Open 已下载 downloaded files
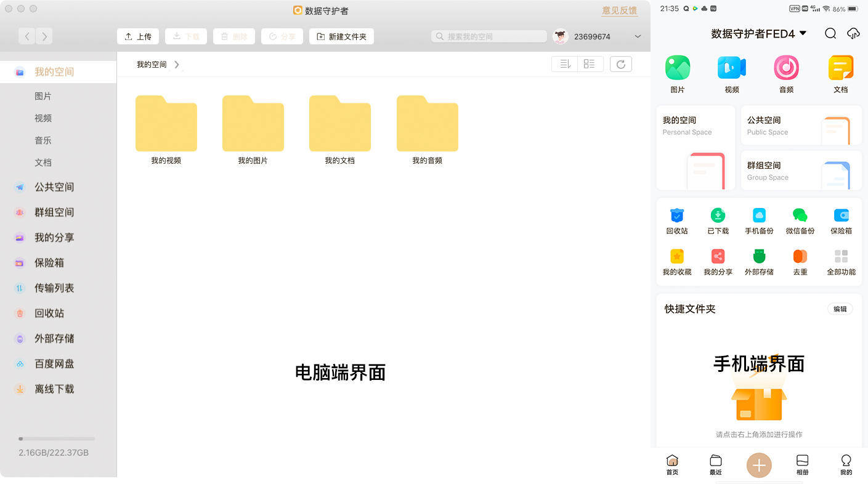This screenshot has width=868, height=484. (718, 220)
